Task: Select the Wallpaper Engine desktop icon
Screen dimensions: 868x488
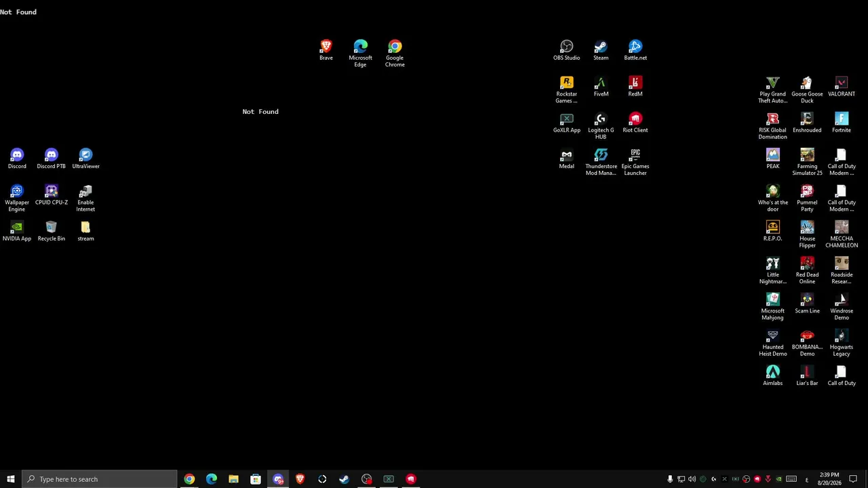Action: [17, 198]
